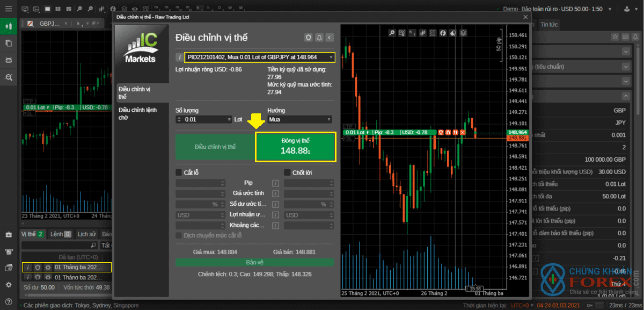The width and height of the screenshot is (644, 310).
Task: Click the Số lượng volume stepper arrows
Action: 180,119
